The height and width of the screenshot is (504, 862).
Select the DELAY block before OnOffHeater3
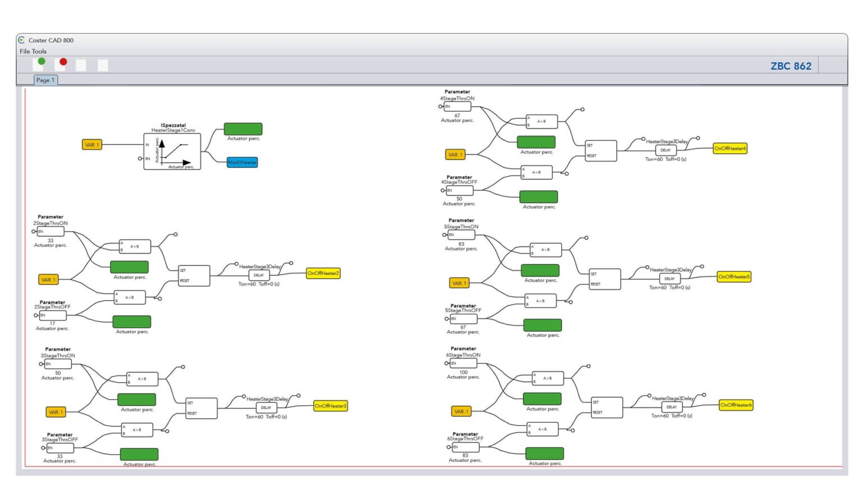267,407
